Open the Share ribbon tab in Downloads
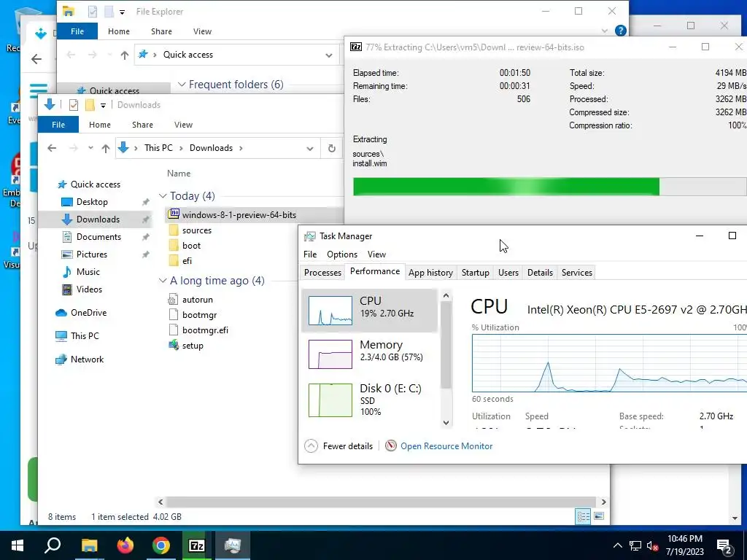Viewport: 747px width, 560px height. click(142, 125)
